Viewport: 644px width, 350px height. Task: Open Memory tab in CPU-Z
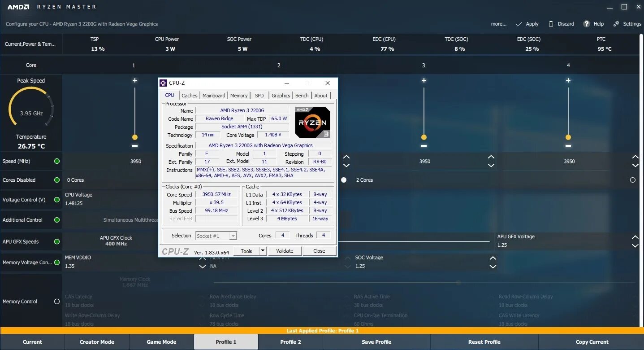click(x=239, y=96)
